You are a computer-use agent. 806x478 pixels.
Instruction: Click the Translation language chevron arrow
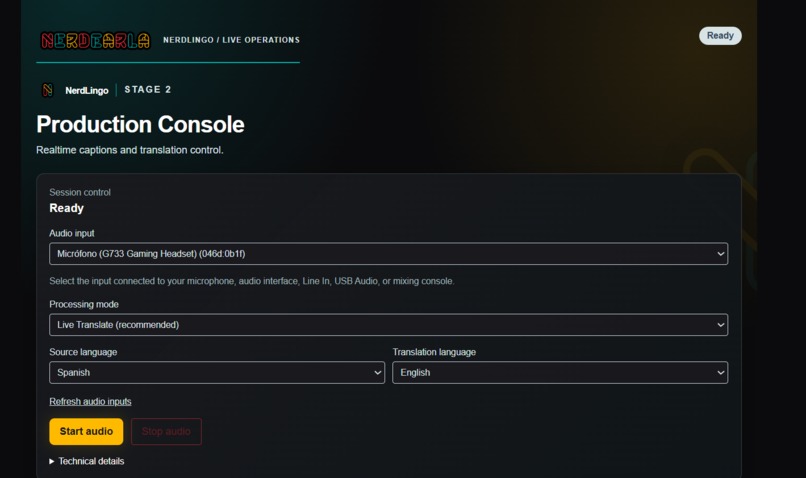(721, 373)
